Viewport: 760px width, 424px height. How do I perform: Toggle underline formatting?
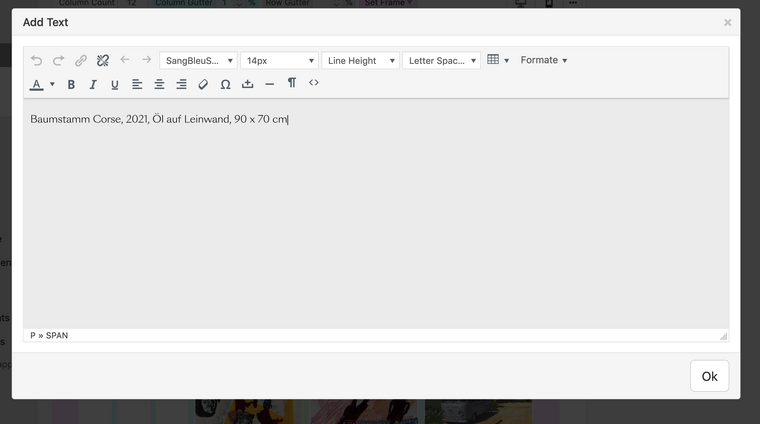(x=115, y=85)
